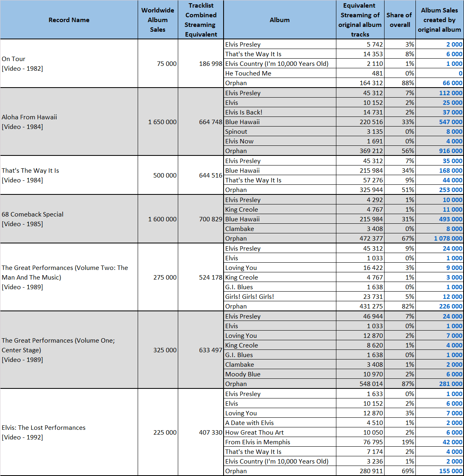Viewport: 464px width, 476px height.
Task: Select the 'Aloha From Hawaii' record cell
Action: click(x=69, y=122)
